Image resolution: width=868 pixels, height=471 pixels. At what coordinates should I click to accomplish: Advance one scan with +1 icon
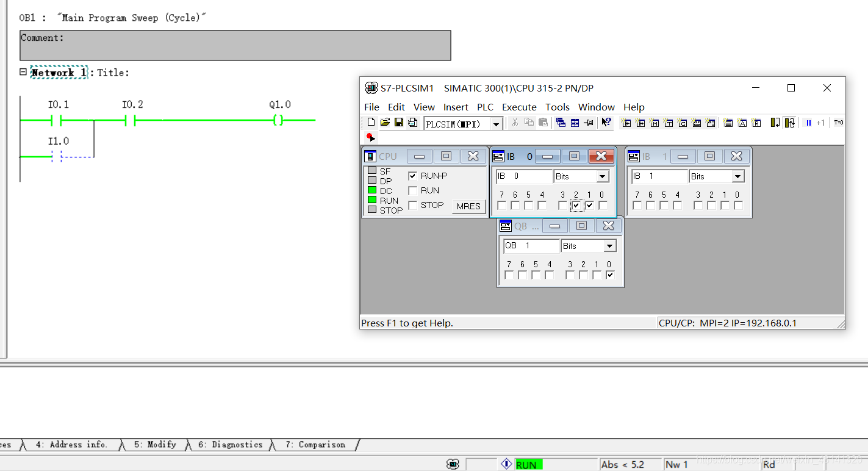point(820,123)
